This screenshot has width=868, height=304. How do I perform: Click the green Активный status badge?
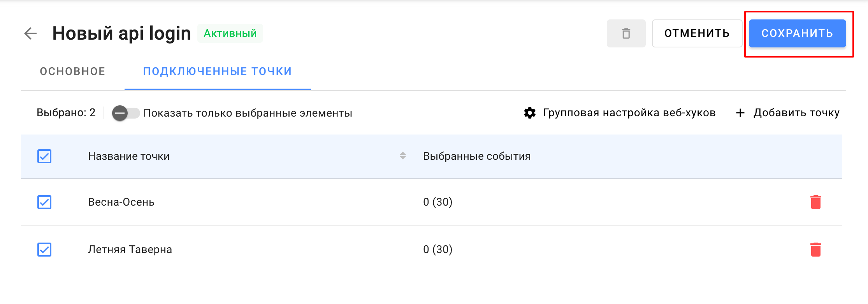click(229, 33)
